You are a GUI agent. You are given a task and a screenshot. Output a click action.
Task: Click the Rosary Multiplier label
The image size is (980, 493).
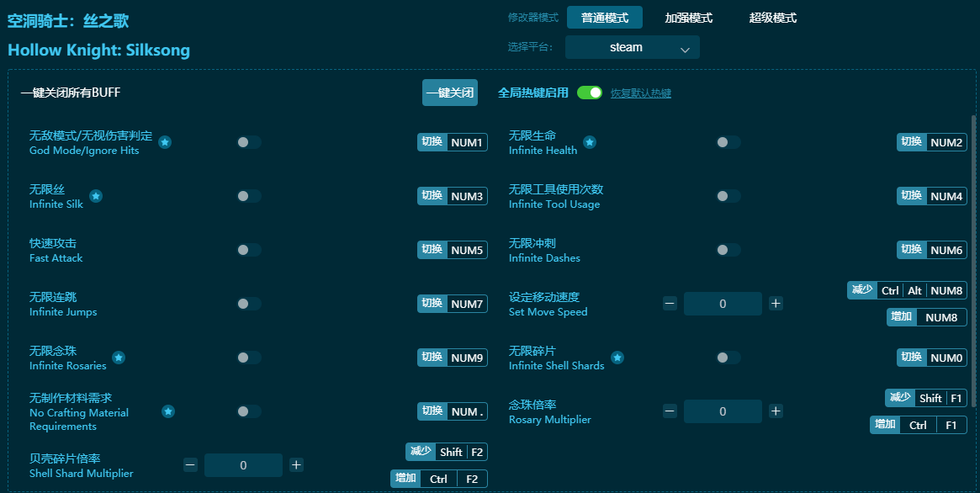(x=550, y=411)
